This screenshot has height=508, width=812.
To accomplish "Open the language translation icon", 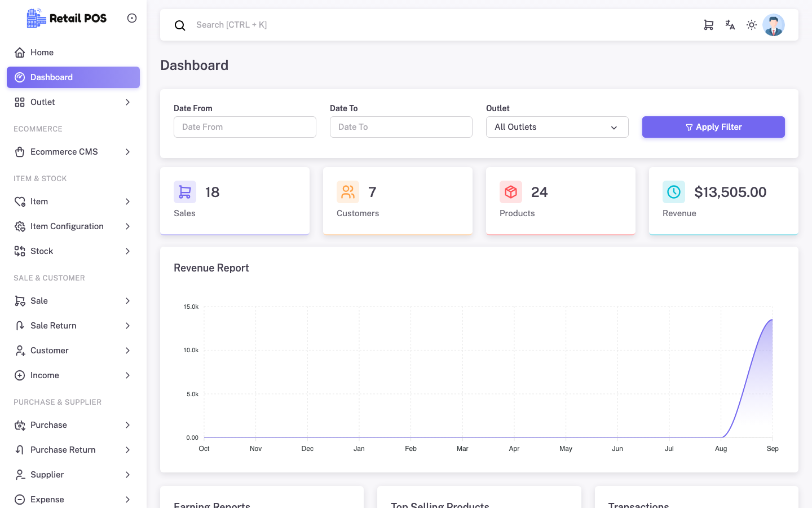I will [x=730, y=25].
